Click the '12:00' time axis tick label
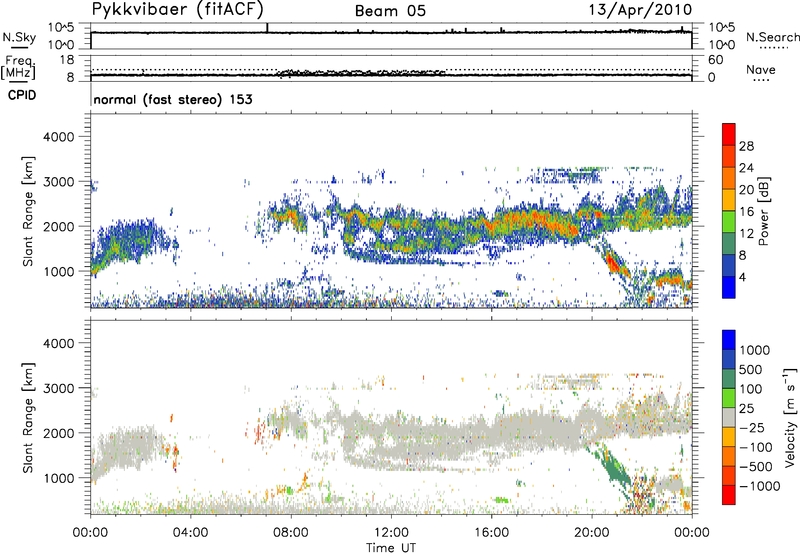 click(391, 533)
